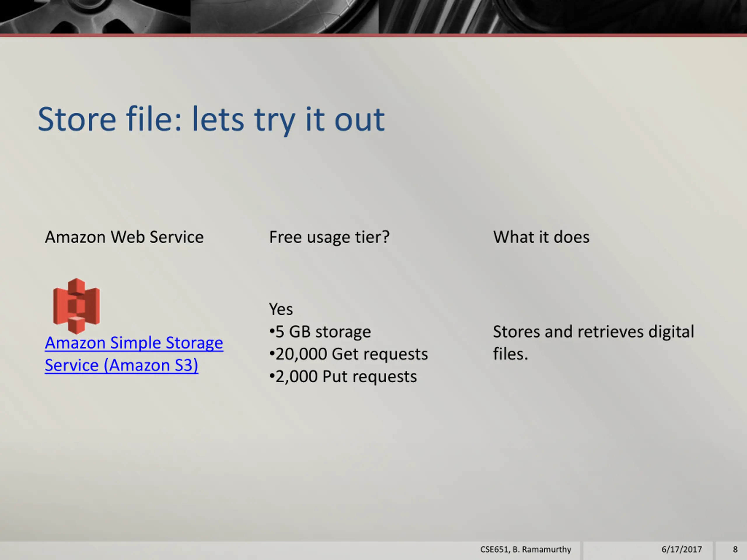Click the 'What it does' column header
The width and height of the screenshot is (747, 560).
(x=541, y=237)
